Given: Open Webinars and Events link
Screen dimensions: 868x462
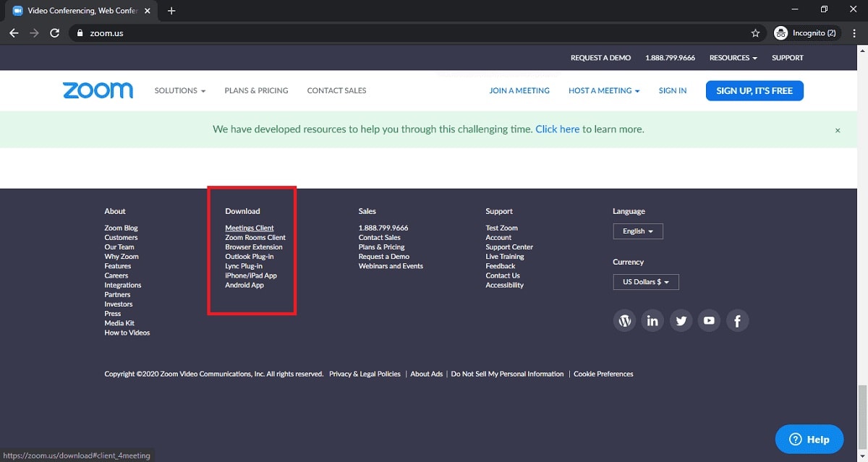Looking at the screenshot, I should pyautogui.click(x=391, y=266).
